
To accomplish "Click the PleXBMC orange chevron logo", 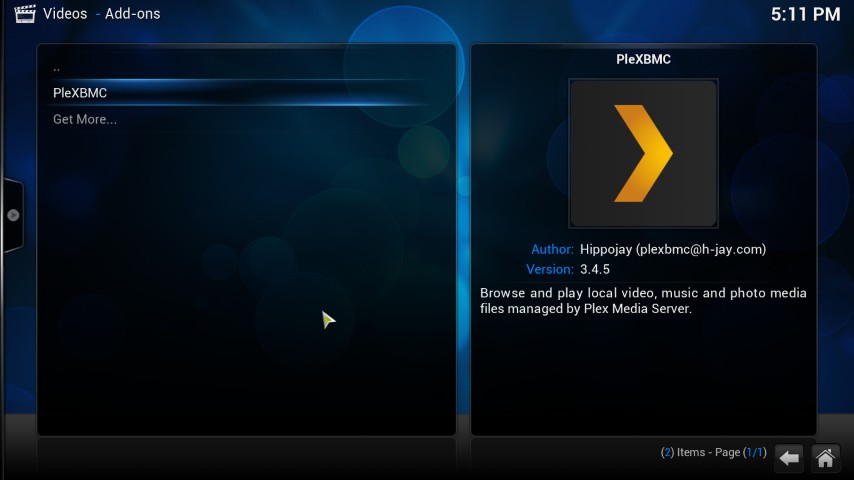I will [x=642, y=154].
